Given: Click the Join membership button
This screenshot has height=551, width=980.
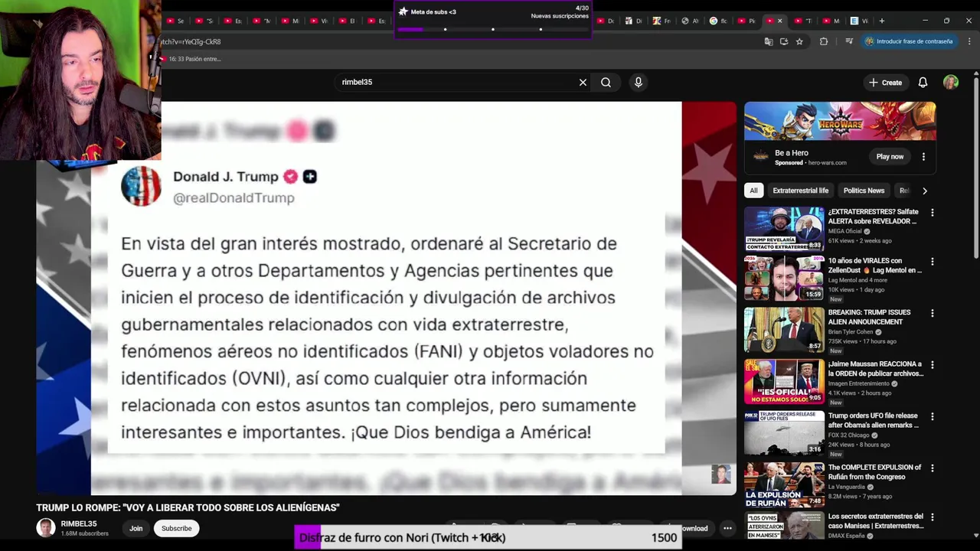Looking at the screenshot, I should click(136, 528).
